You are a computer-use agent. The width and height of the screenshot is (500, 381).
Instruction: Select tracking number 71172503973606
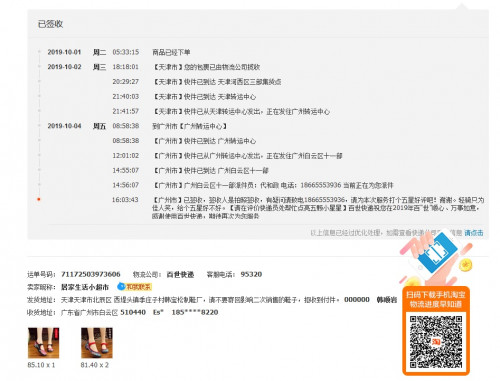(x=91, y=274)
